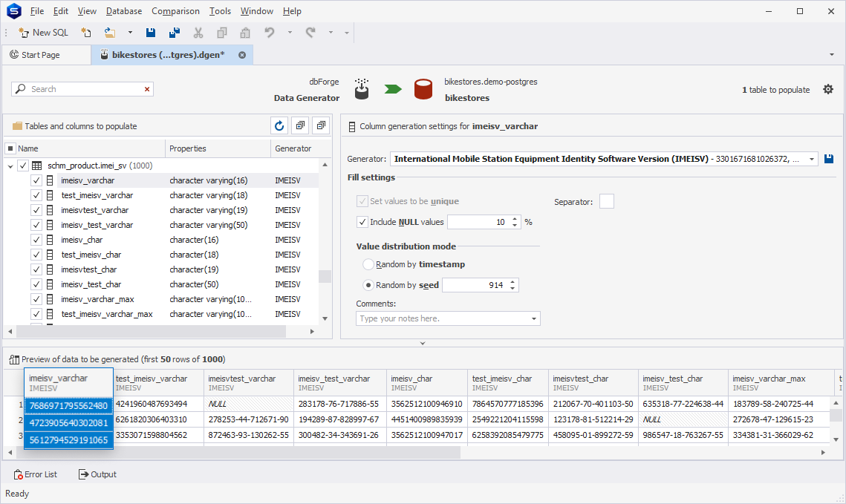Click the toolbar overflow dropdown arrow
Image resolution: width=846 pixels, height=504 pixels.
pos(346,33)
